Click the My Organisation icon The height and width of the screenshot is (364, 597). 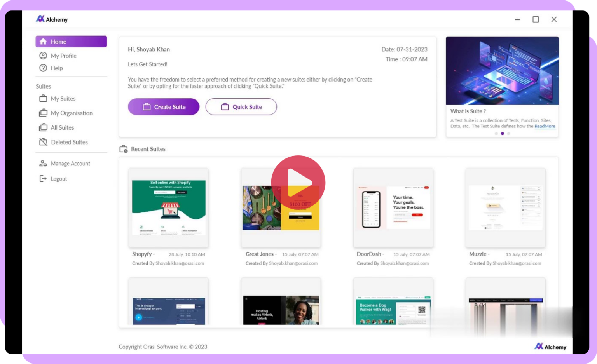pos(43,113)
